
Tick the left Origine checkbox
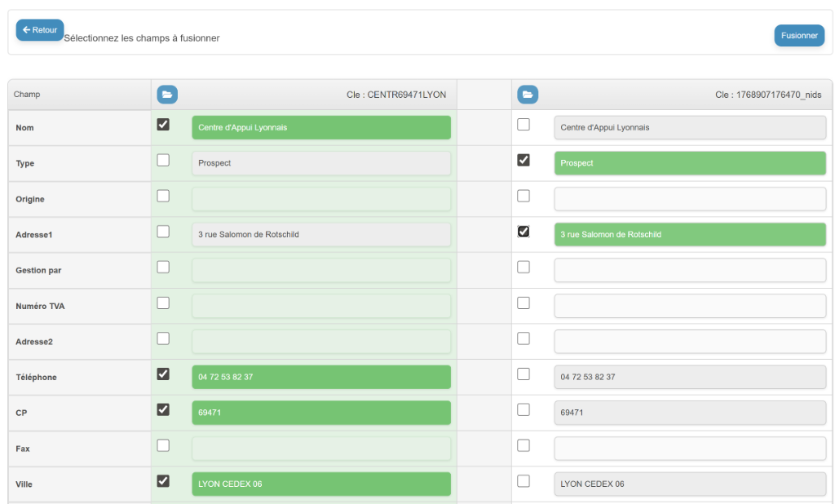pos(163,196)
